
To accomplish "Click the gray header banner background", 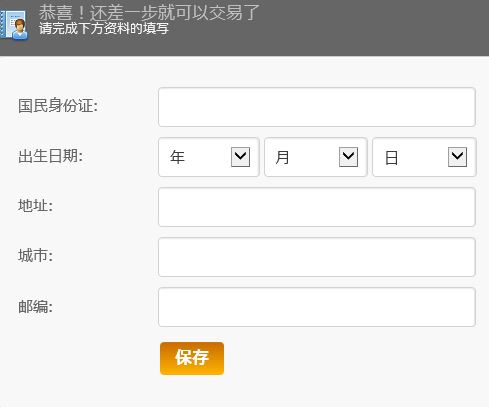I will tap(367, 28).
